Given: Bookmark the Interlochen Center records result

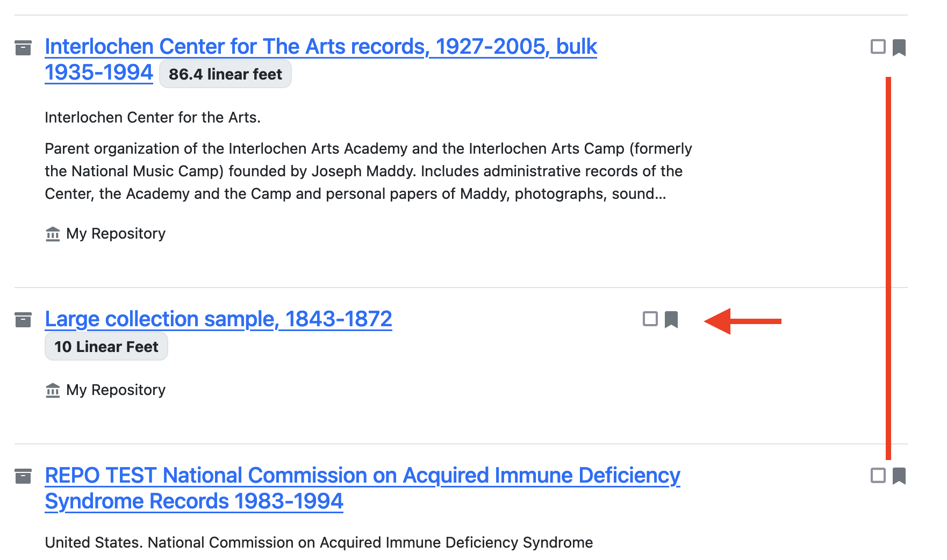Looking at the screenshot, I should (900, 47).
